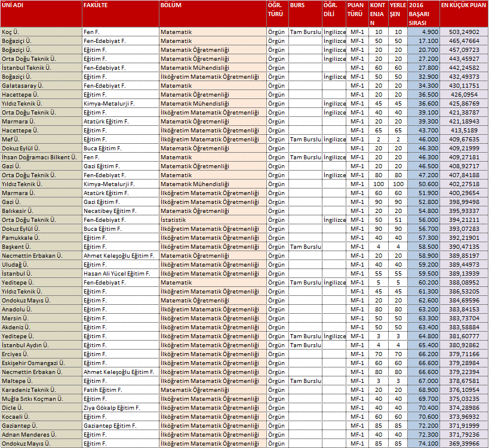The width and height of the screenshot is (498, 448).
Task: Click the İstanbul Aydın Ü. cell
Action: pyautogui.click(x=41, y=345)
